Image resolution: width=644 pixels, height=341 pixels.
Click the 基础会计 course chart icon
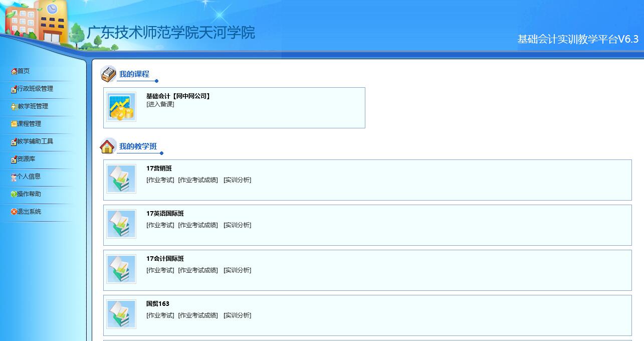(x=121, y=107)
